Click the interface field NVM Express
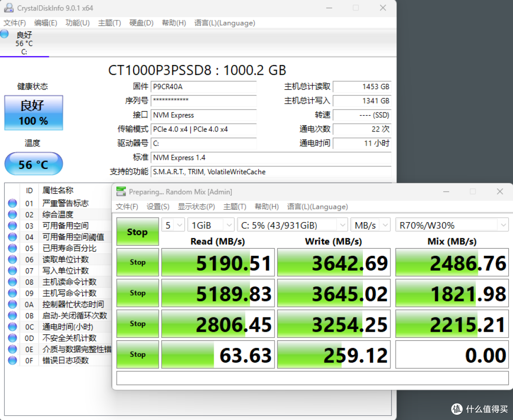 tap(203, 115)
